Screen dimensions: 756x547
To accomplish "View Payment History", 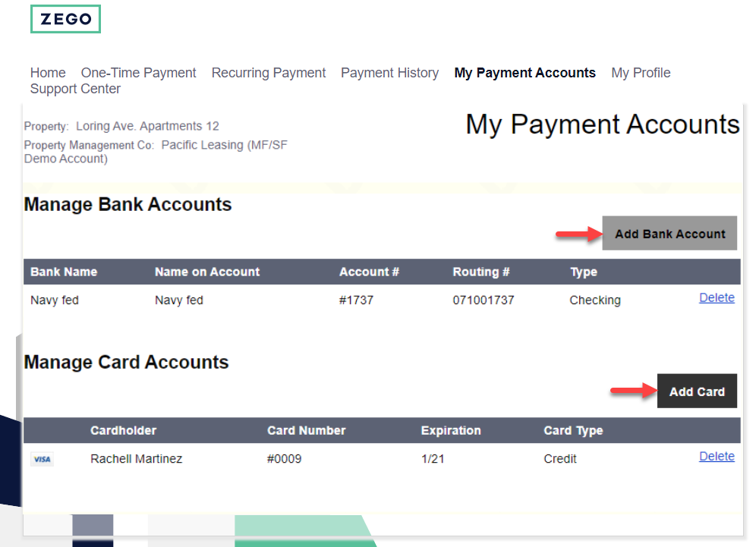I will [x=389, y=73].
